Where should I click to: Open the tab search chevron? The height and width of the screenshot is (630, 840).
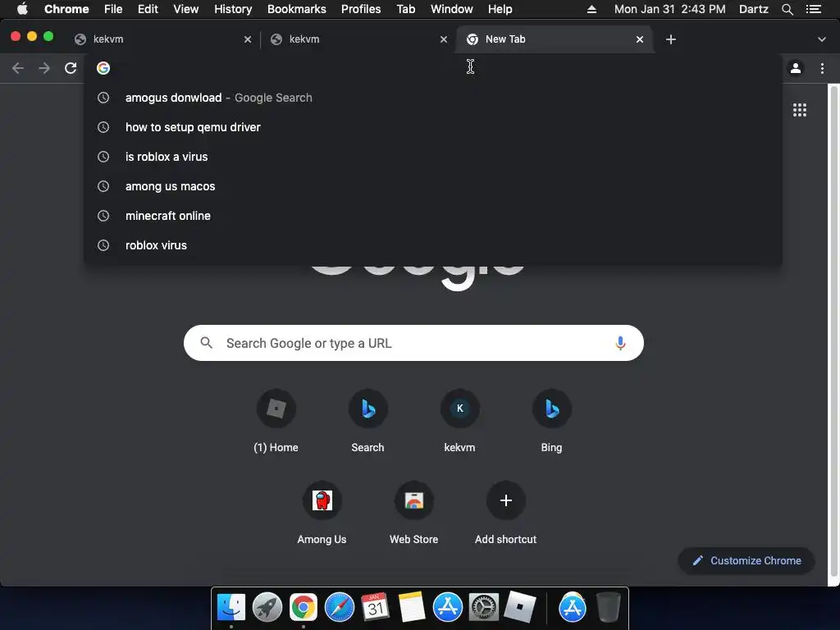pyautogui.click(x=822, y=39)
